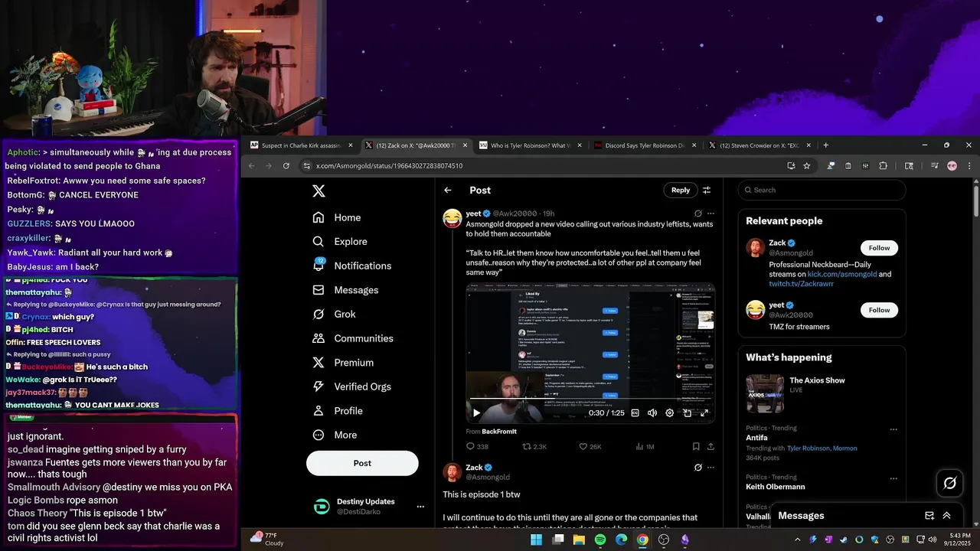Click the large Post compose button
The width and height of the screenshot is (980, 551).
[x=362, y=463]
